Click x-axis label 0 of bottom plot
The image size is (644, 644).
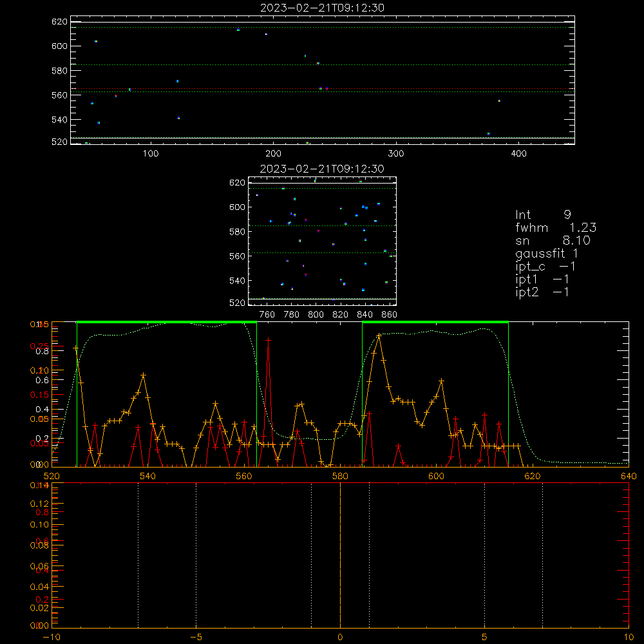coord(340,637)
